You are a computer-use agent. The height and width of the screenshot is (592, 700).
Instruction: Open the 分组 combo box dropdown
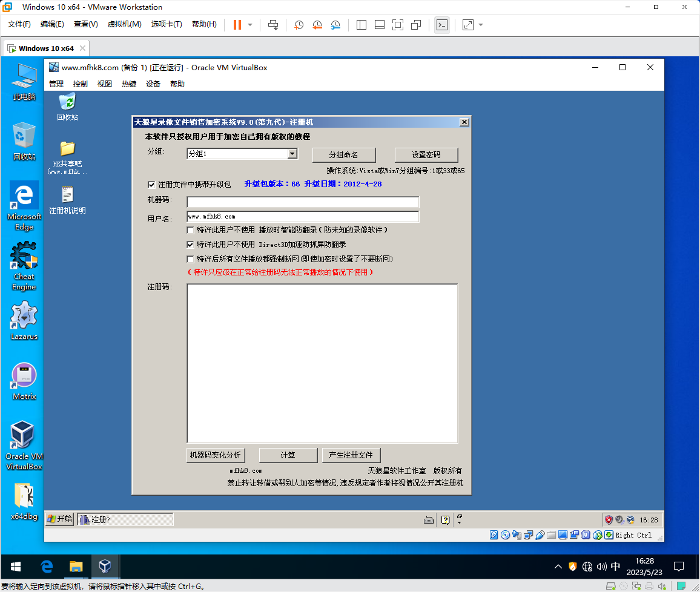click(x=292, y=154)
